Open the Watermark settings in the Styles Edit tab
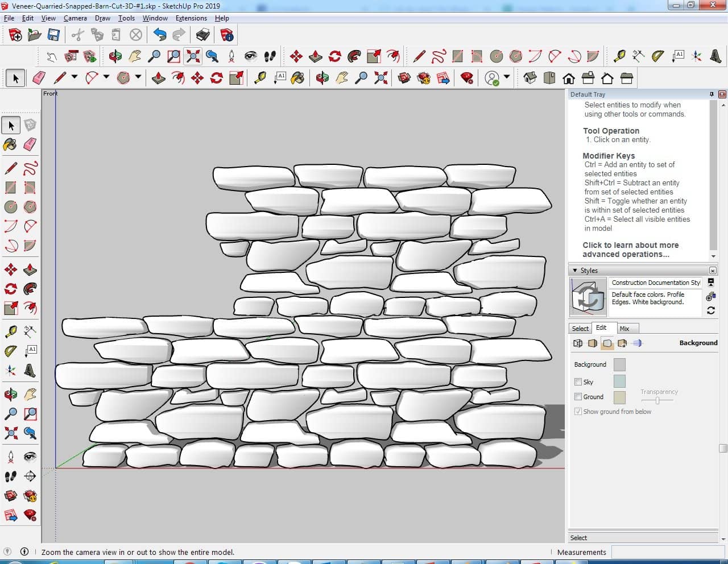This screenshot has height=564, width=728. (622, 343)
